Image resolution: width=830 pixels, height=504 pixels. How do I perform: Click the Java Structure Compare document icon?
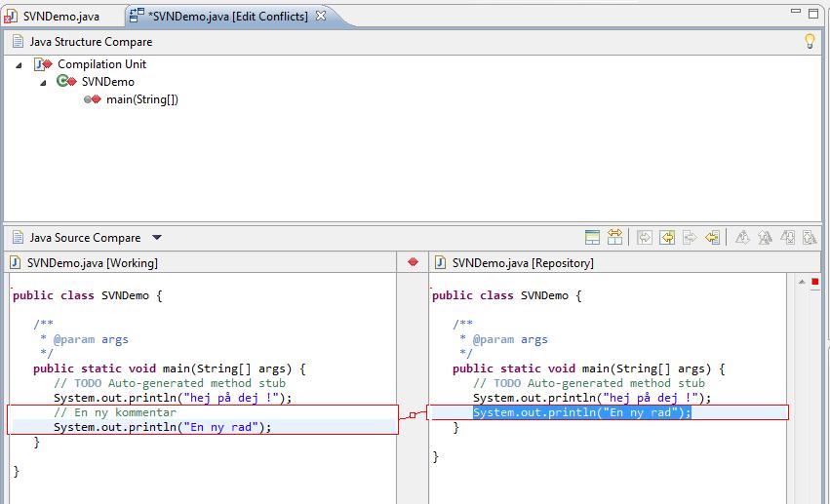tap(18, 41)
